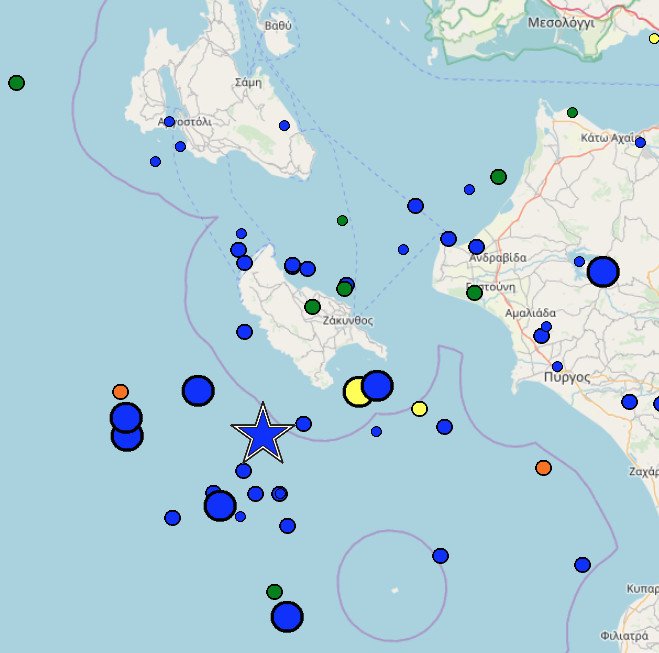Click the blue star epicenter marker

pos(262,435)
